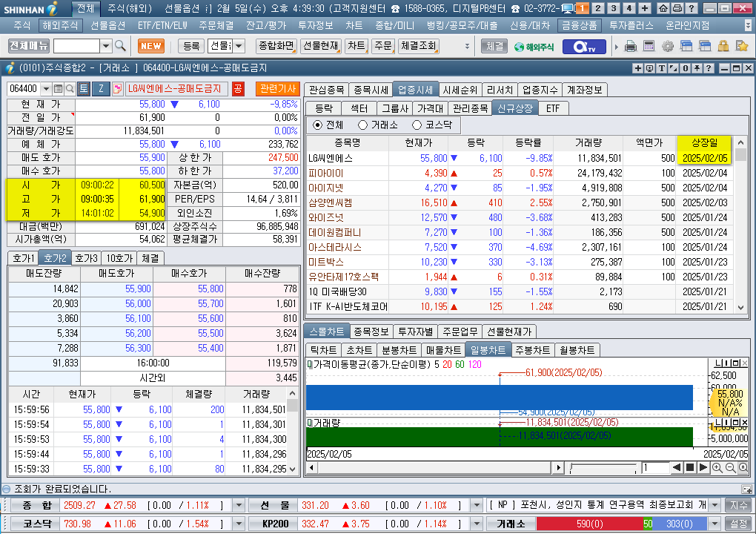Click the chart count field showing 1

pos(655,467)
